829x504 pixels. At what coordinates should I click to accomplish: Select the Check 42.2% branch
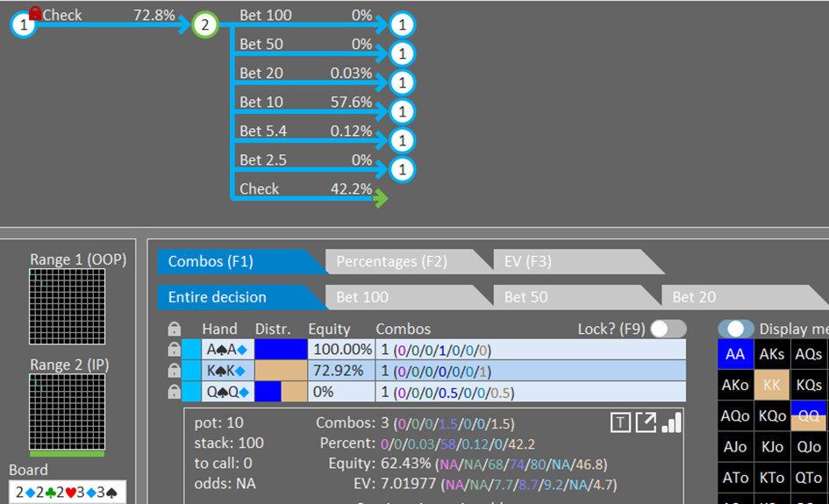pyautogui.click(x=306, y=189)
